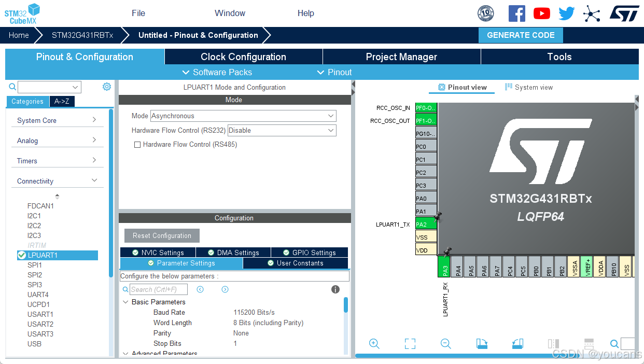
Task: Open the DMA Settings tab
Action: [233, 253]
